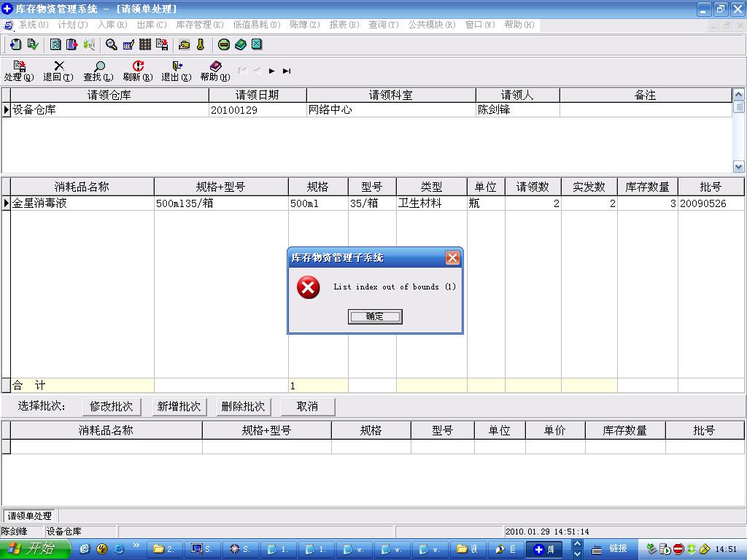Jump to the last record arrow

tap(286, 71)
